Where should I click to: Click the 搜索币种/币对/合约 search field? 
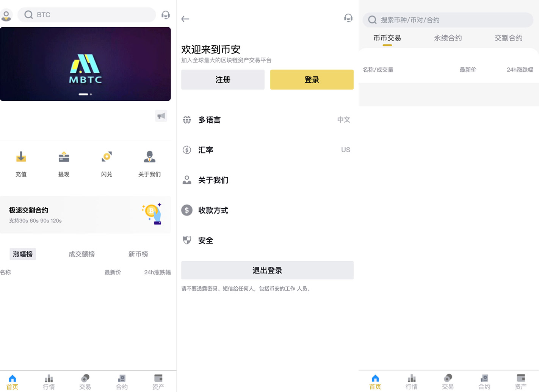448,20
